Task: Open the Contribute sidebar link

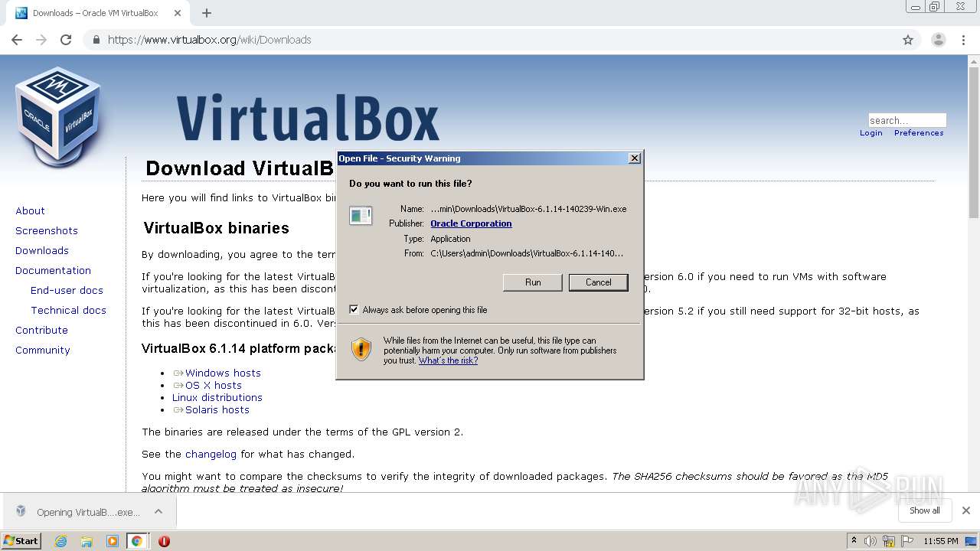Action: point(41,330)
